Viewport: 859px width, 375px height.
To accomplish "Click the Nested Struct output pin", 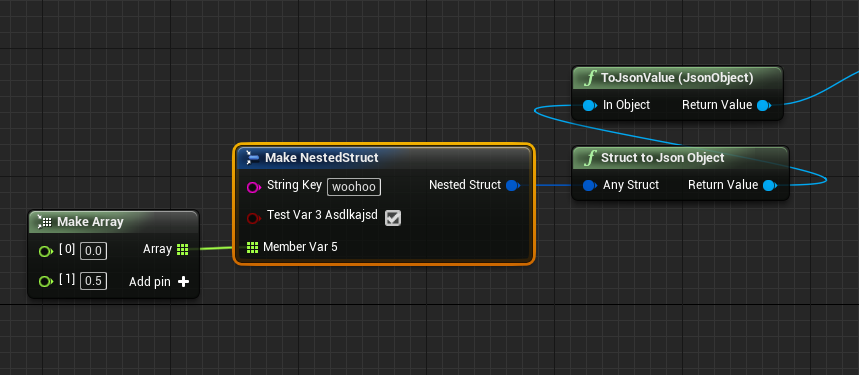I will tap(513, 186).
